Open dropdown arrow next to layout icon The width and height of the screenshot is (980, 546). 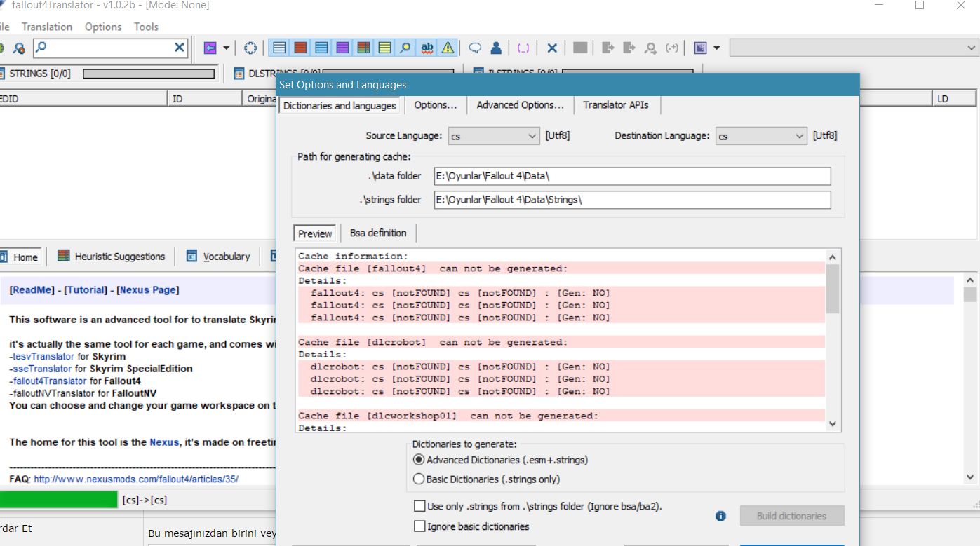tap(716, 48)
